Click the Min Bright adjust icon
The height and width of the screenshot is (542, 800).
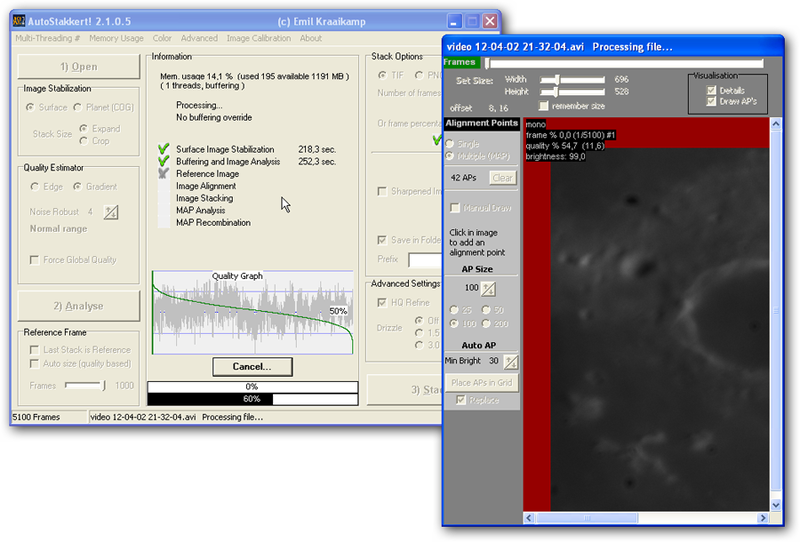click(x=511, y=362)
